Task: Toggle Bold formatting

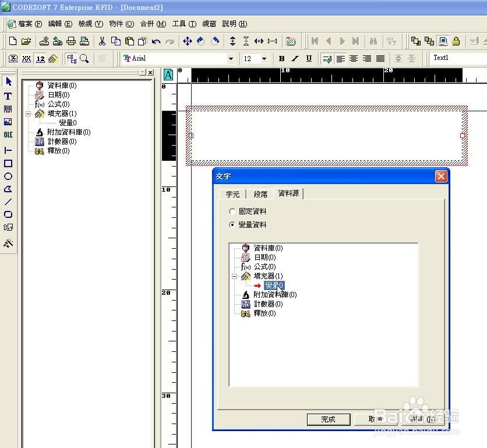Action: [282, 58]
